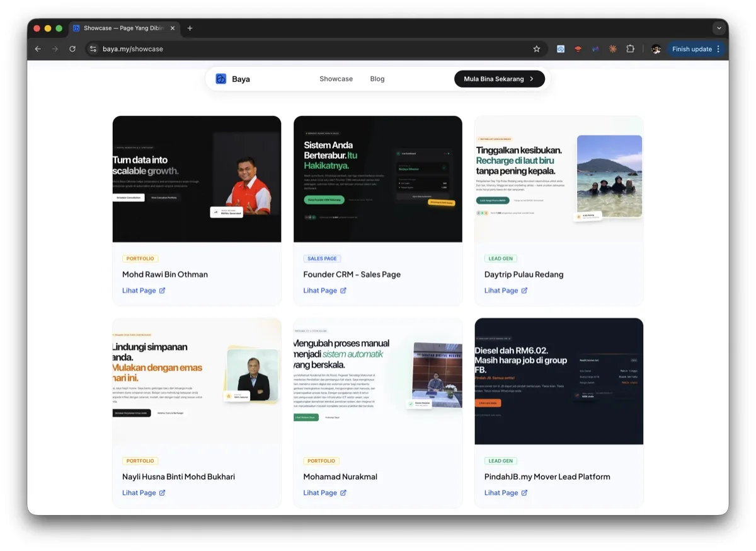The height and width of the screenshot is (551, 756).
Task: Click the back navigation arrow
Action: [x=38, y=49]
